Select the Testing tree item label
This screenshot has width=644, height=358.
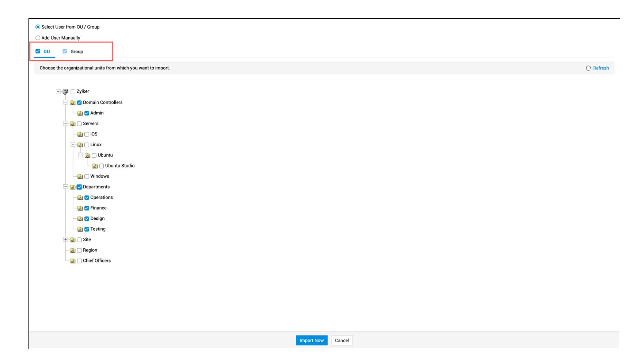98,229
